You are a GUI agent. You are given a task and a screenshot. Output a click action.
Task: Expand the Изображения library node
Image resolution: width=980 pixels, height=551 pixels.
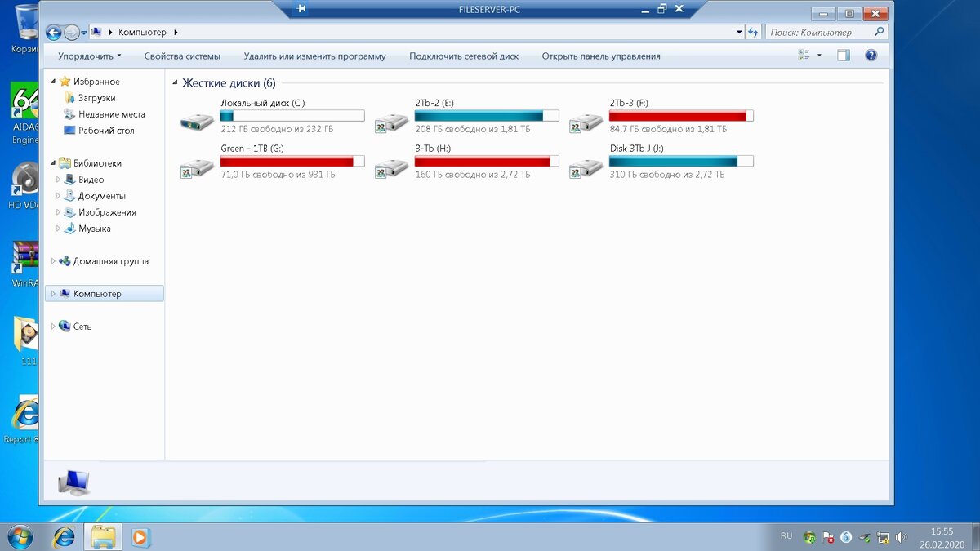[59, 212]
